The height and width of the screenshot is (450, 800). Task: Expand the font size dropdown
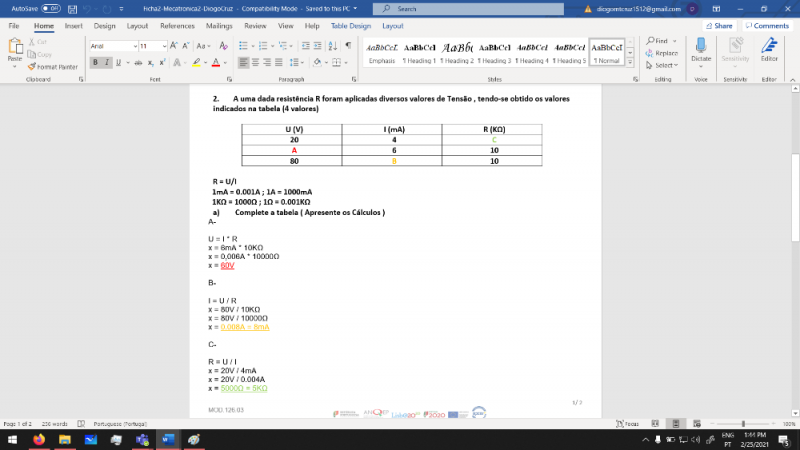pyautogui.click(x=164, y=46)
